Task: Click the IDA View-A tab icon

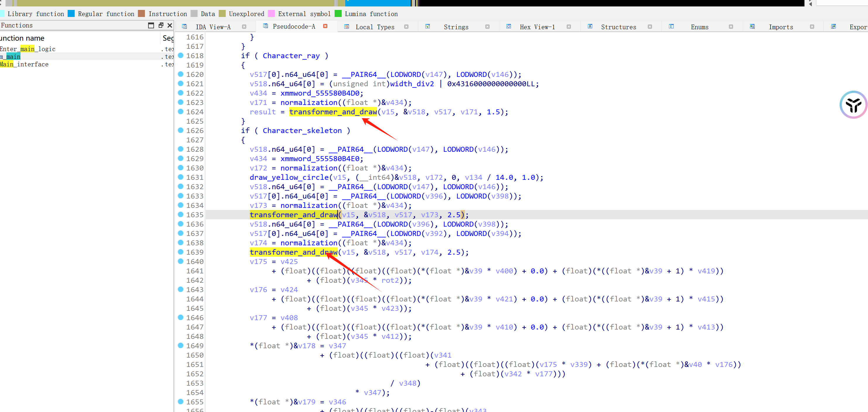Action: (184, 27)
